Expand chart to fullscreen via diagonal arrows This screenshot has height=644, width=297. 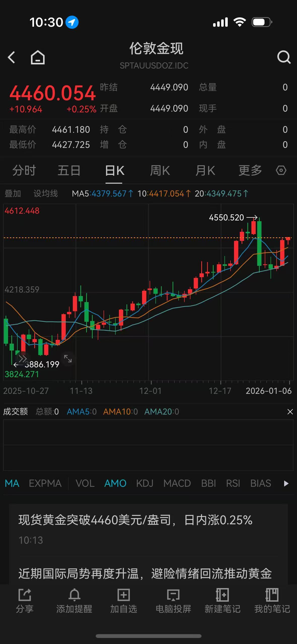point(68,359)
